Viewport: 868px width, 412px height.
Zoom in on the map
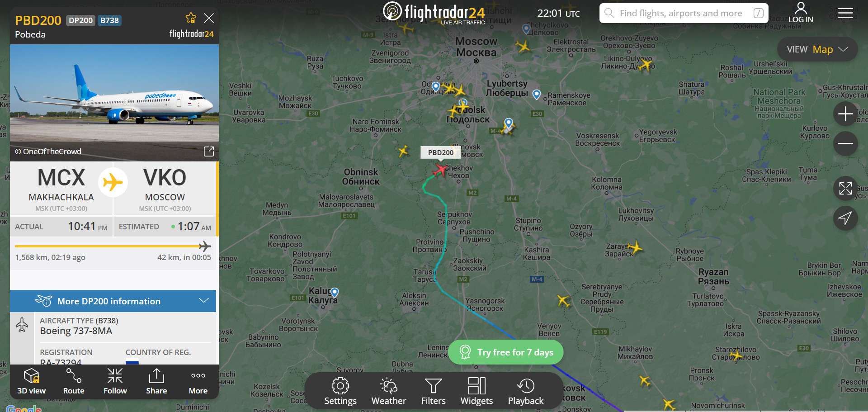pyautogui.click(x=845, y=114)
